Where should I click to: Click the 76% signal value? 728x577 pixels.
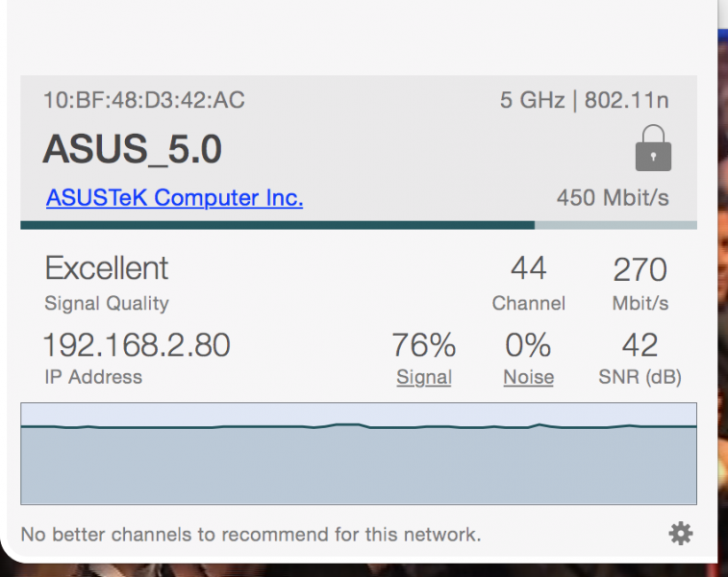tap(424, 344)
